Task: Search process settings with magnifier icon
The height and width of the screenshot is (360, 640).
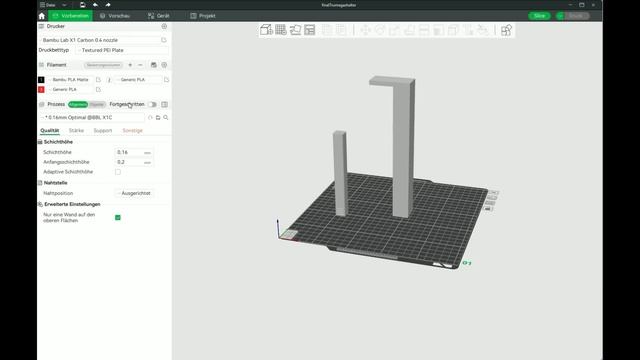Action: tap(166, 118)
